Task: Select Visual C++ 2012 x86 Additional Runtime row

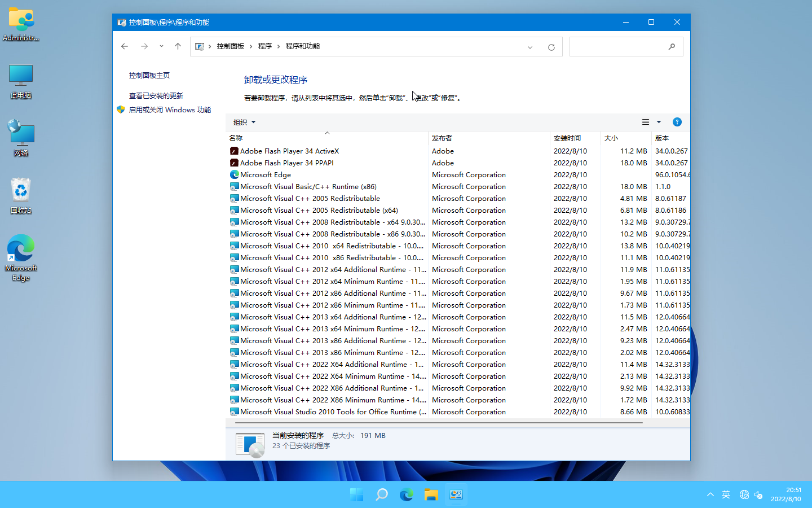Action: point(458,294)
